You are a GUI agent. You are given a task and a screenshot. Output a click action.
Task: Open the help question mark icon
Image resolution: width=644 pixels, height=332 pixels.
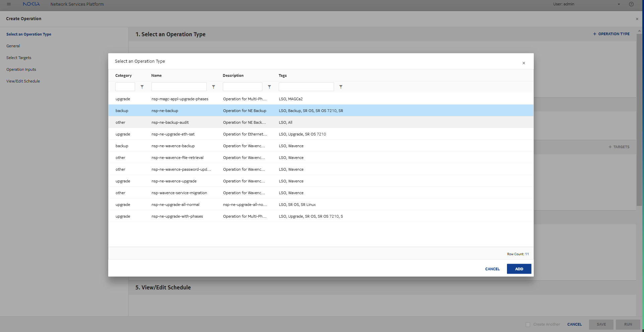[631, 4]
